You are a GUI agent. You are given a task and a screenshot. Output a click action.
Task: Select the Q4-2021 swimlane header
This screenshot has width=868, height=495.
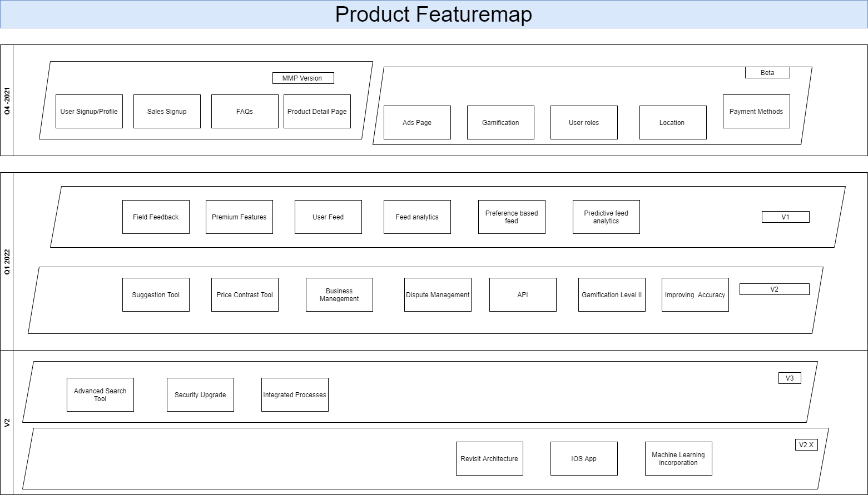tap(7, 101)
